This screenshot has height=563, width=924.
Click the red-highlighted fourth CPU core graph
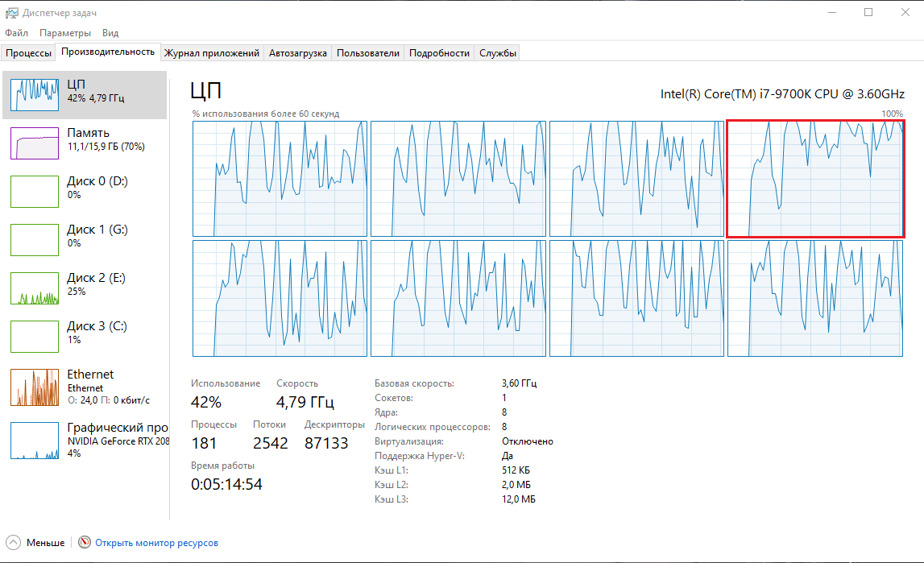pyautogui.click(x=815, y=179)
